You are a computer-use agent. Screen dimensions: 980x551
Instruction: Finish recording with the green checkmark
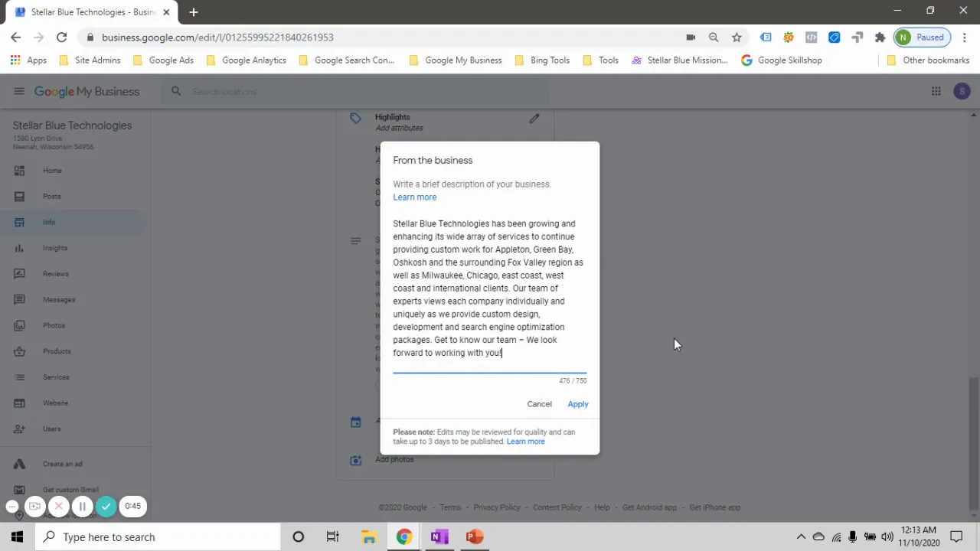pyautogui.click(x=106, y=506)
